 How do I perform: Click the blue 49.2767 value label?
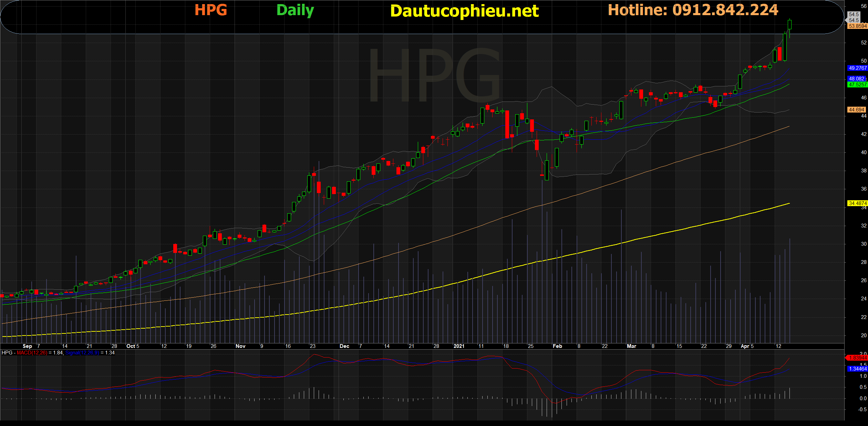click(x=857, y=68)
